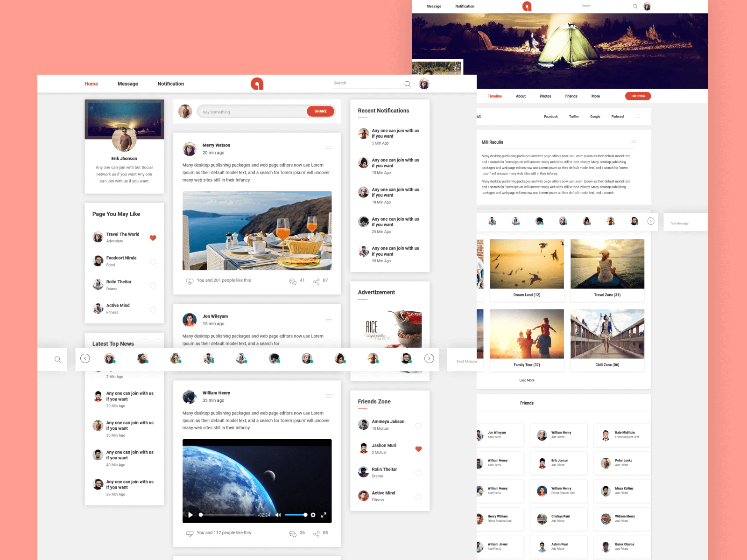Click logo in profile window navbar
Image resolution: width=747 pixels, height=560 pixels.
(x=527, y=6)
